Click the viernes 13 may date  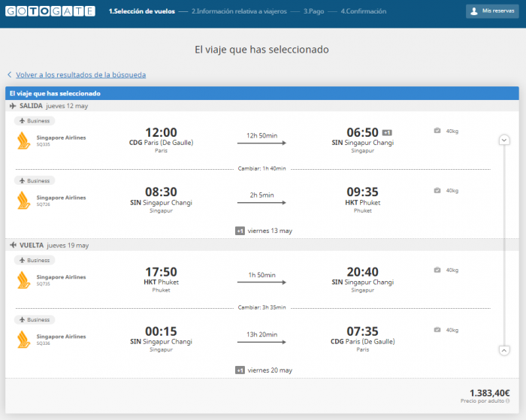tap(270, 231)
